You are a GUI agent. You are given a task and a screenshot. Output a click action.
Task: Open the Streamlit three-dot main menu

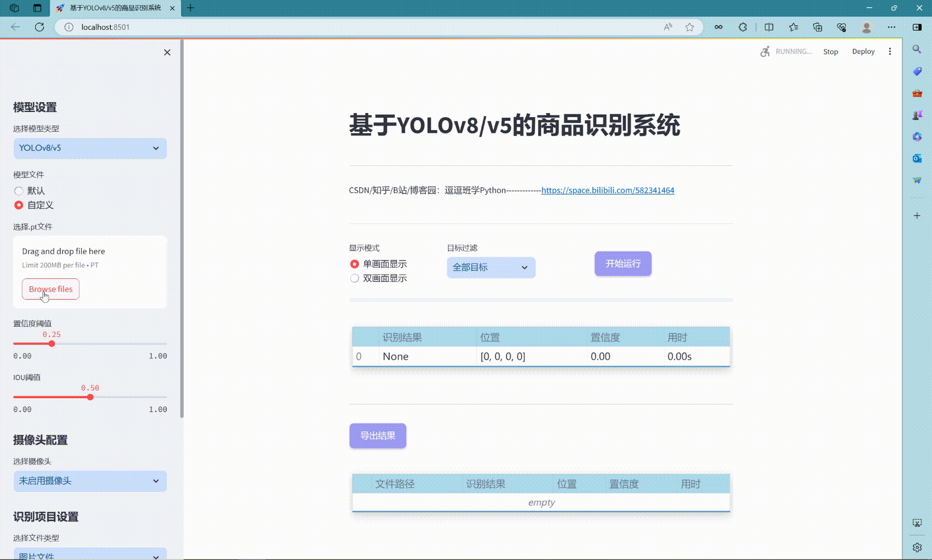890,51
